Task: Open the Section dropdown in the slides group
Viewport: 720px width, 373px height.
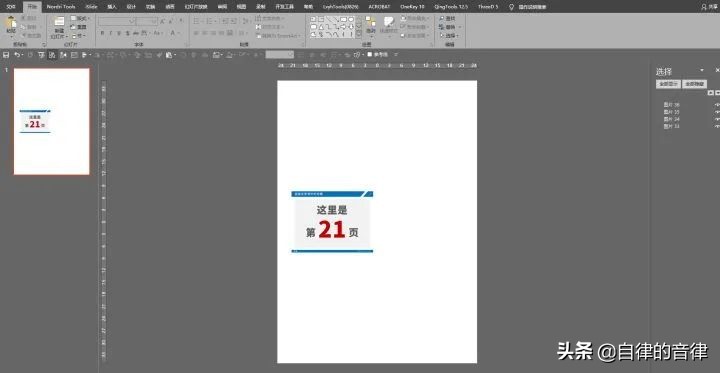Action: coord(78,36)
